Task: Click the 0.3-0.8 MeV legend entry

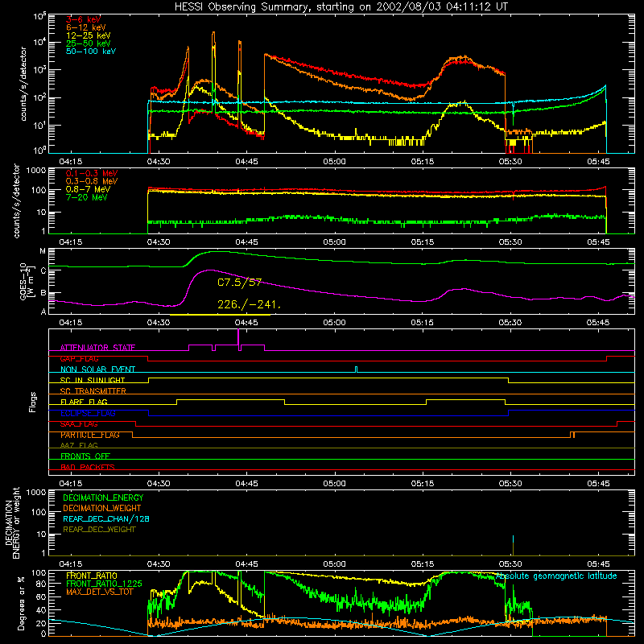Action: click(x=92, y=182)
